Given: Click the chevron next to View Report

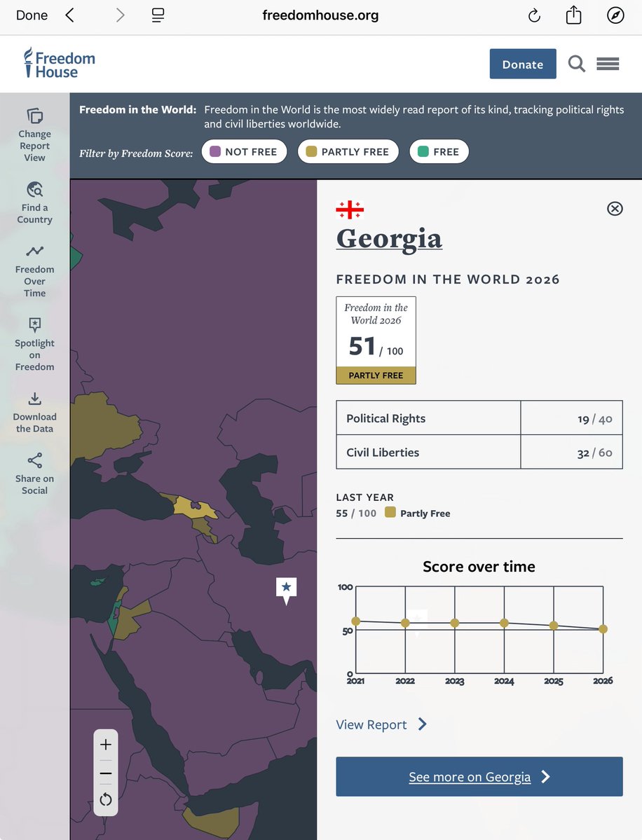Looking at the screenshot, I should tap(423, 724).
